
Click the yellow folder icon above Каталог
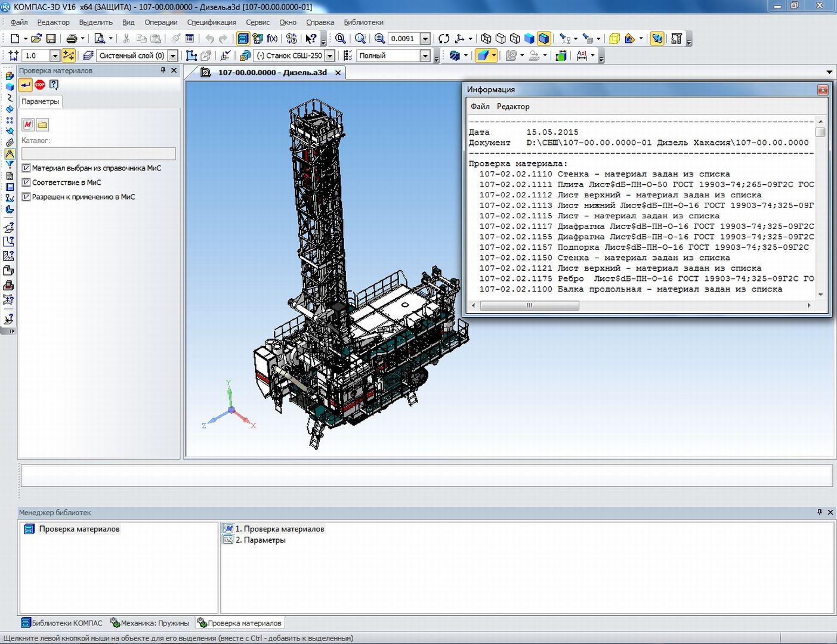coord(42,125)
